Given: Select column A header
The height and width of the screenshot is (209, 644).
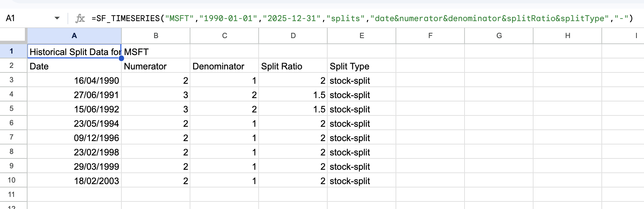Looking at the screenshot, I should 74,36.
